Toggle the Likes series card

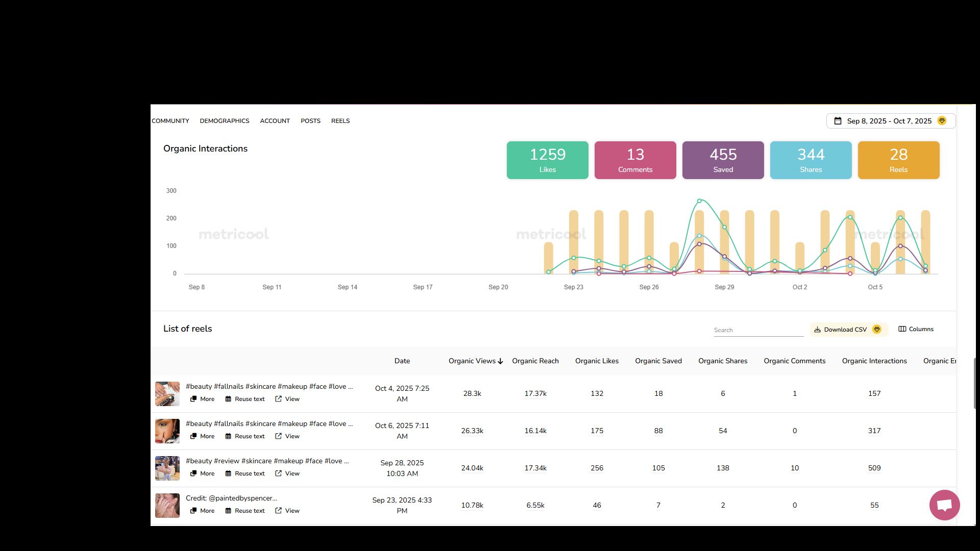point(547,160)
